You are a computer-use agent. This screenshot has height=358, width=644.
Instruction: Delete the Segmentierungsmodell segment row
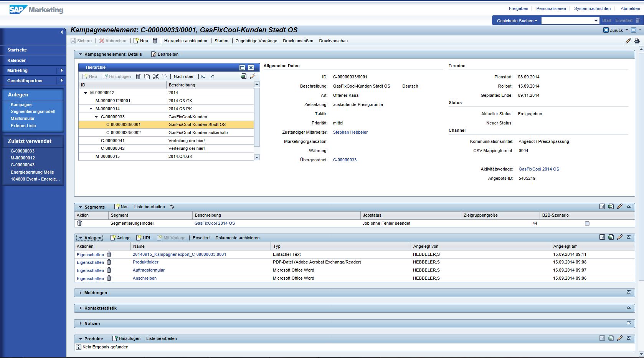click(x=79, y=223)
